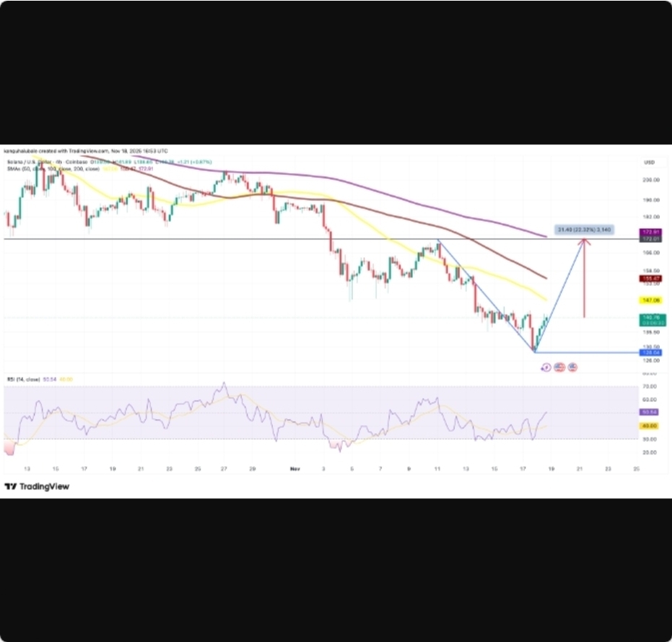Click the brown 155.47 SMA price label
Screen dimensions: 672x642
tap(652, 277)
